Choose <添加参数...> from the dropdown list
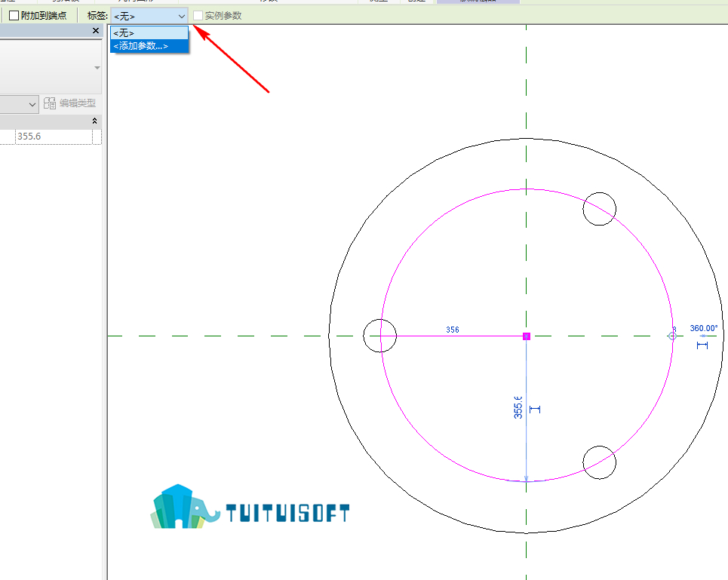 click(149, 46)
